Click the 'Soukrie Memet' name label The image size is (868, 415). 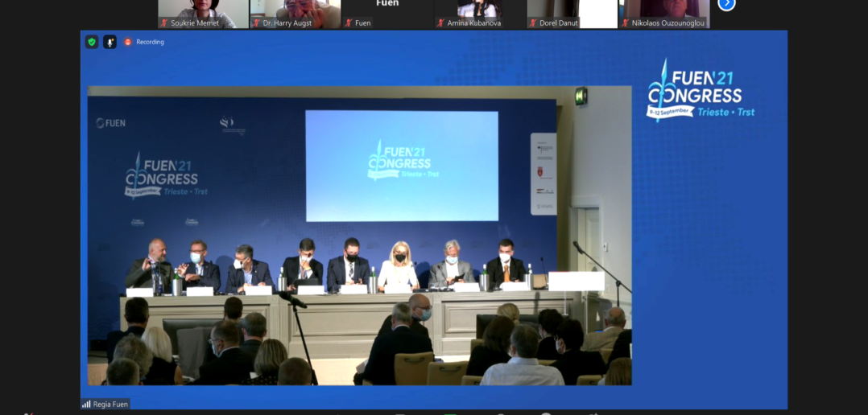coord(194,23)
